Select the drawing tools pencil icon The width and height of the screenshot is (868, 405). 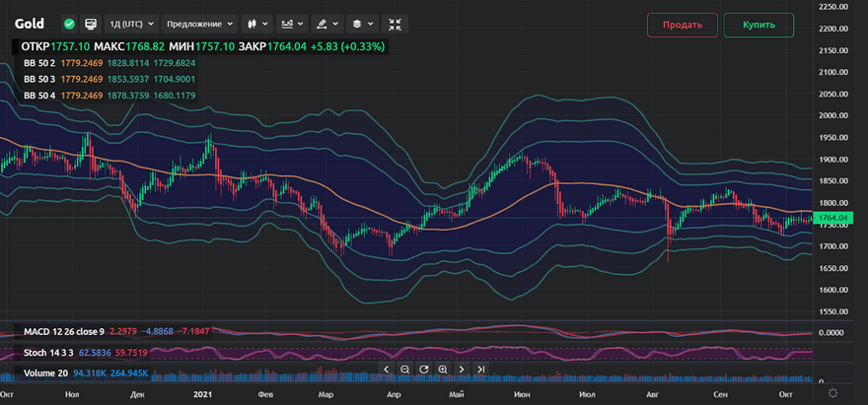[325, 23]
